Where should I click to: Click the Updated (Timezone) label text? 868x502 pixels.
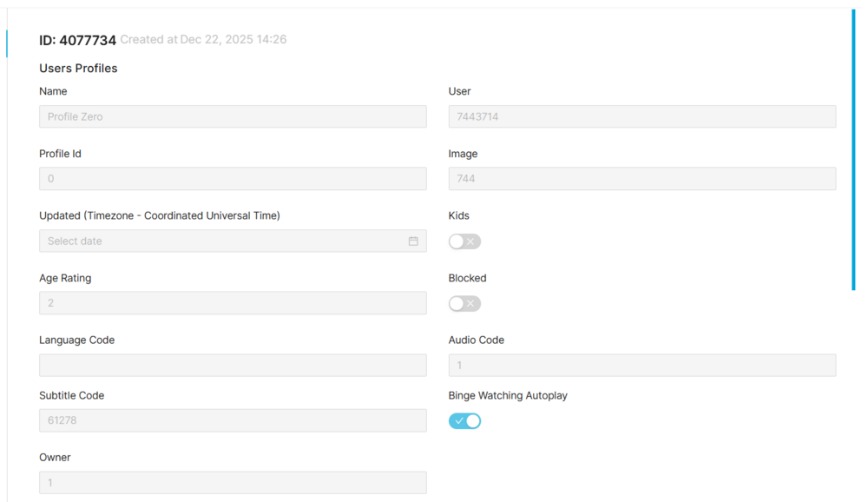click(160, 215)
